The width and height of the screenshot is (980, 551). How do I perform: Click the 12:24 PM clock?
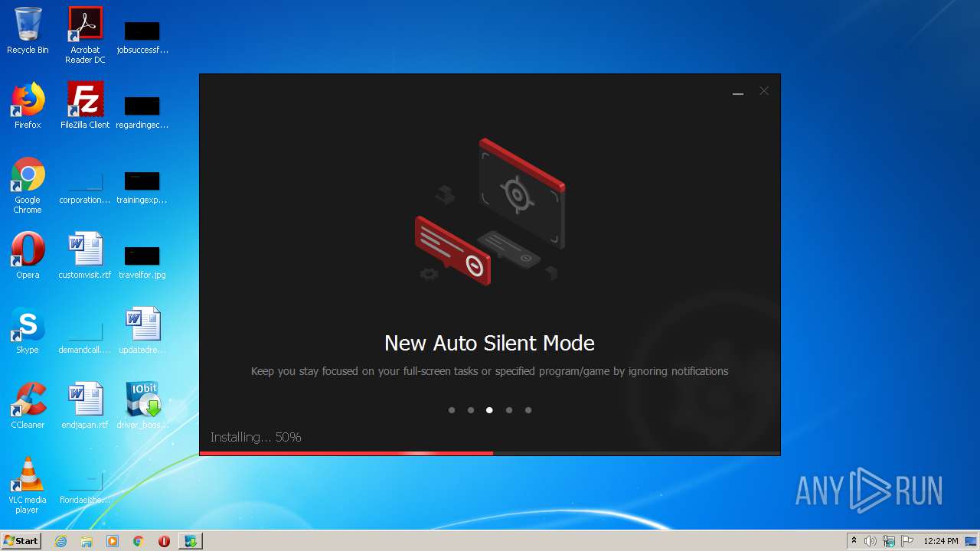(941, 541)
